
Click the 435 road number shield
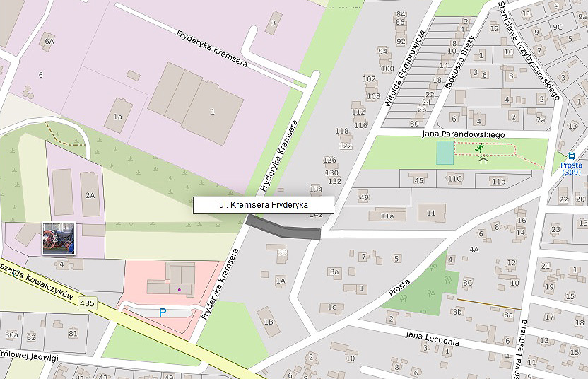tap(87, 303)
